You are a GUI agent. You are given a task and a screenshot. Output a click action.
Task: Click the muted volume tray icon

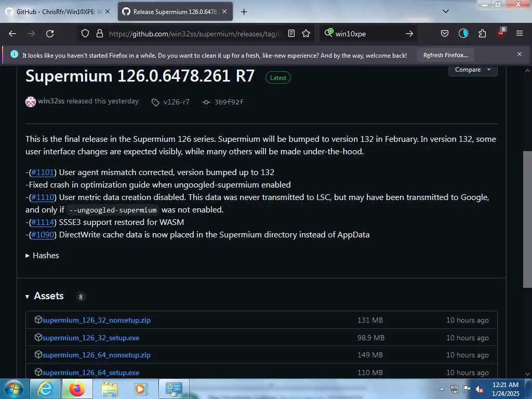[479, 390]
